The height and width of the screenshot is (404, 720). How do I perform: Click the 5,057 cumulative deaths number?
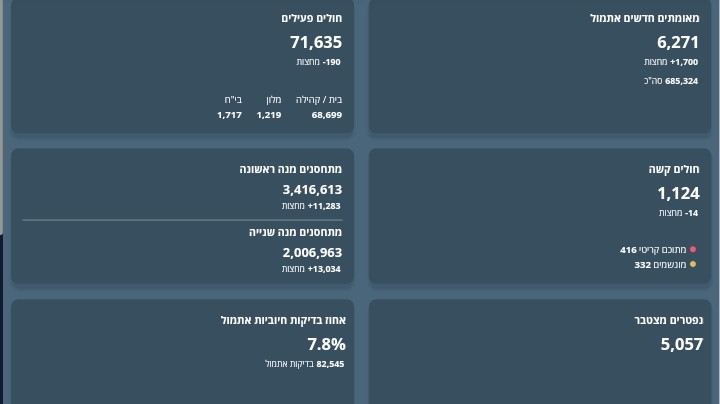681,344
